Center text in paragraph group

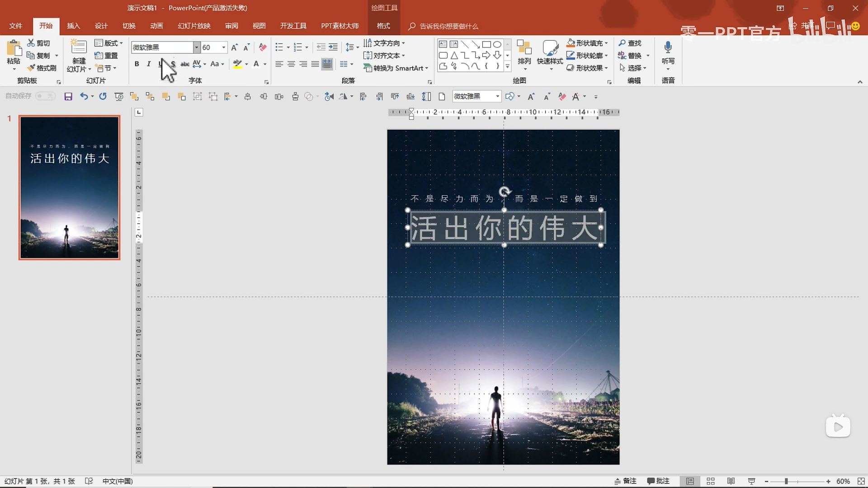click(x=291, y=64)
